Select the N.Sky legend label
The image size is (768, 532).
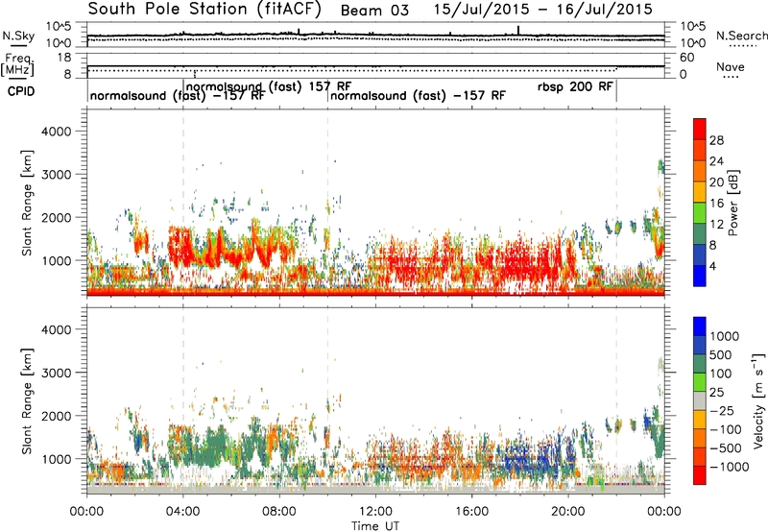click(x=18, y=36)
